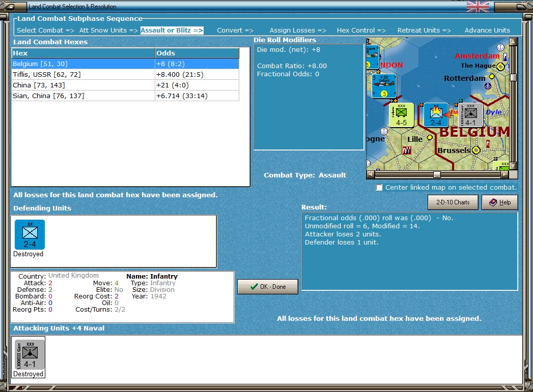Click the Amsterdam blue factory icon
The width and height of the screenshot is (533, 392).
505,56
